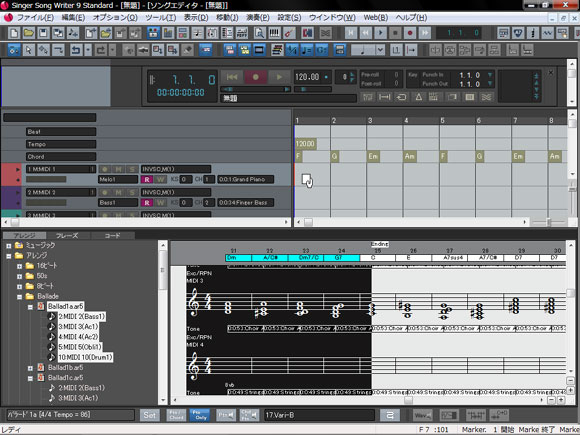Image resolution: width=580 pixels, height=435 pixels.
Task: Open the piano keyboard window icon
Action: [x=274, y=33]
